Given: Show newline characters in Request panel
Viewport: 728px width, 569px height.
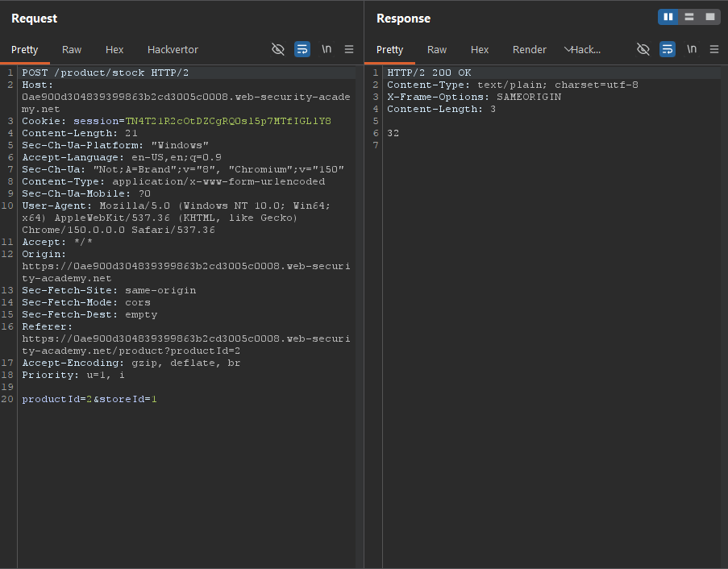Looking at the screenshot, I should [x=327, y=49].
